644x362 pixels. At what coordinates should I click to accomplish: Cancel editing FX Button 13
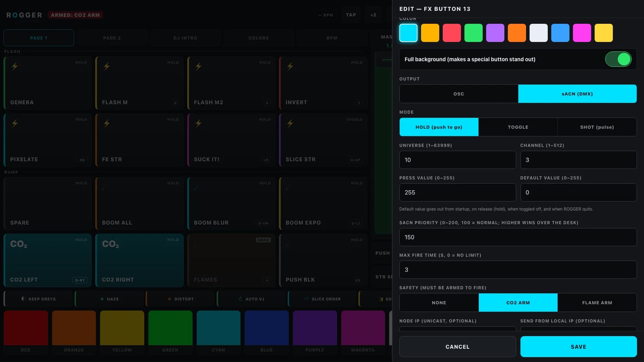(457, 347)
